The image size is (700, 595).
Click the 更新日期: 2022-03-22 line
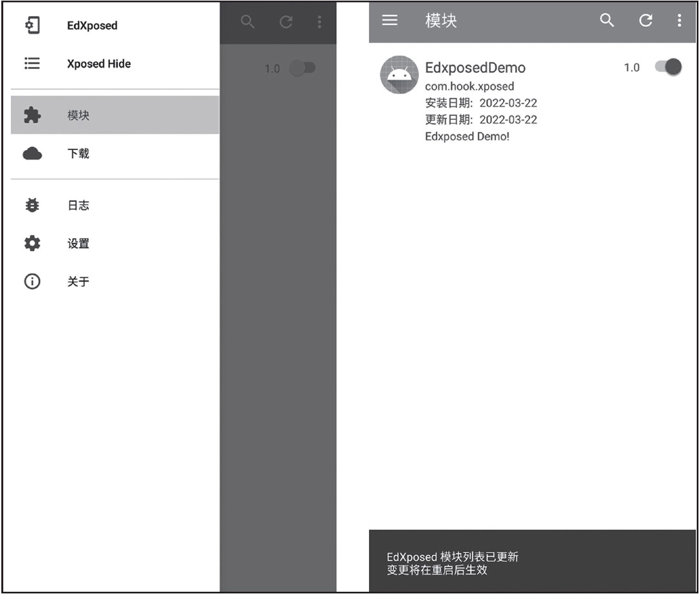click(x=481, y=120)
